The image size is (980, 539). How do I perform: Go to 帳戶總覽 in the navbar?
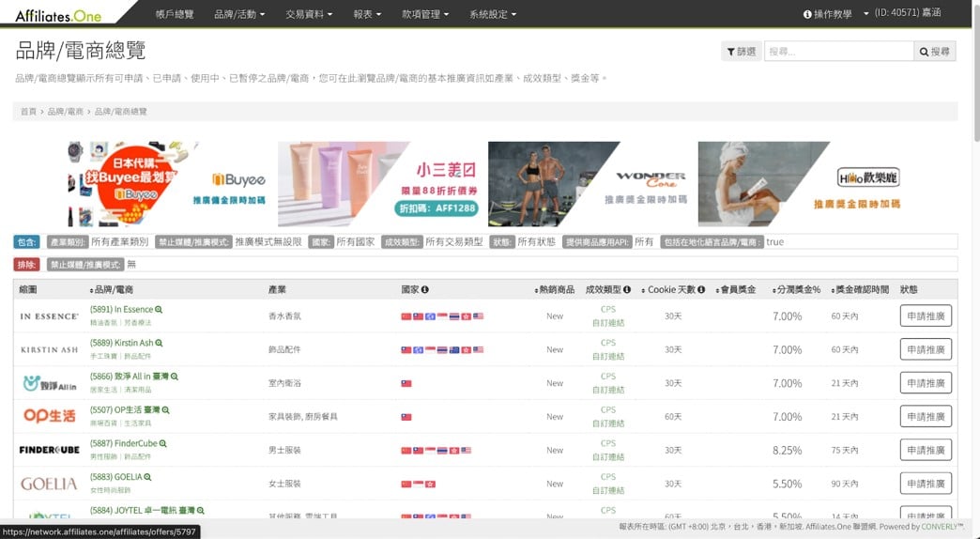174,14
